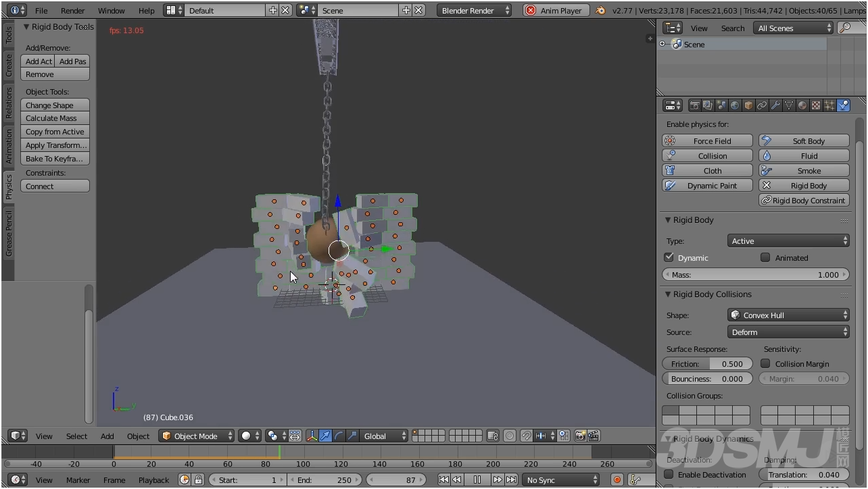Switch to the Animation tool shelf tab
Viewport: 868px width, 489px height.
click(x=9, y=147)
